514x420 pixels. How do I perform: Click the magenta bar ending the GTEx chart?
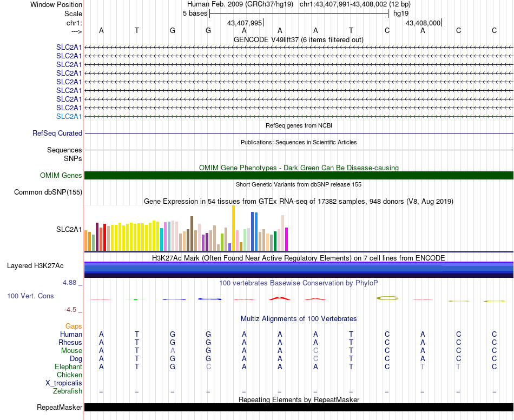pos(287,239)
